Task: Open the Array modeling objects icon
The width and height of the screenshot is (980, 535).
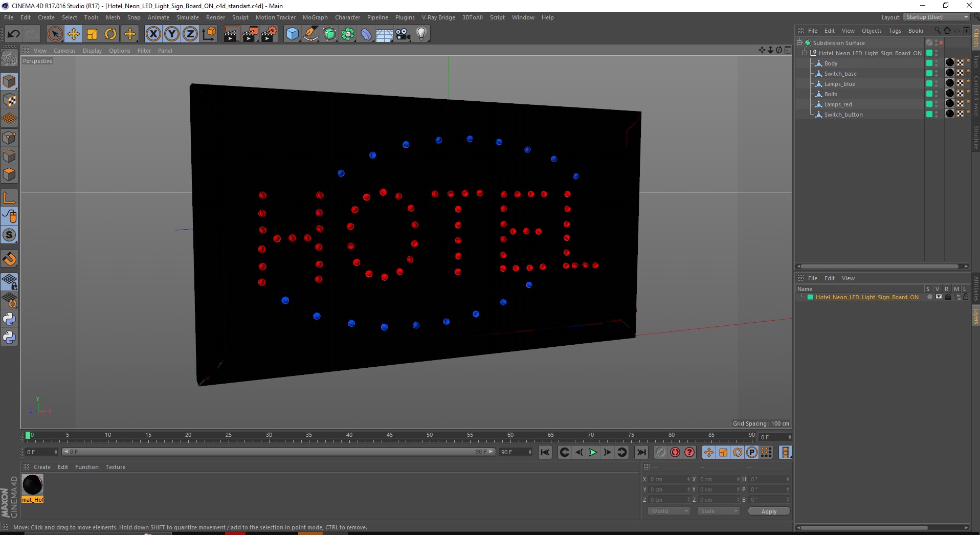Action: [x=348, y=34]
